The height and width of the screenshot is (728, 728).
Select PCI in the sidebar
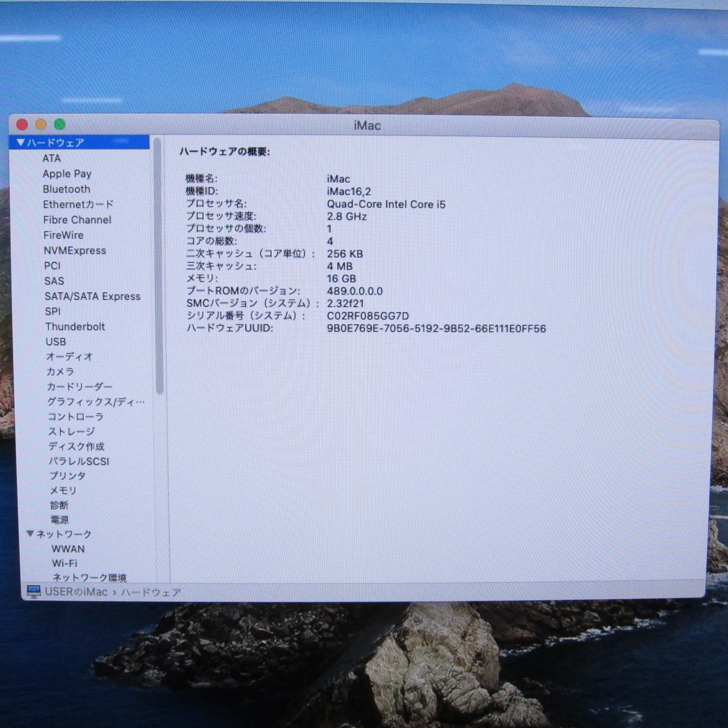pos(52,266)
